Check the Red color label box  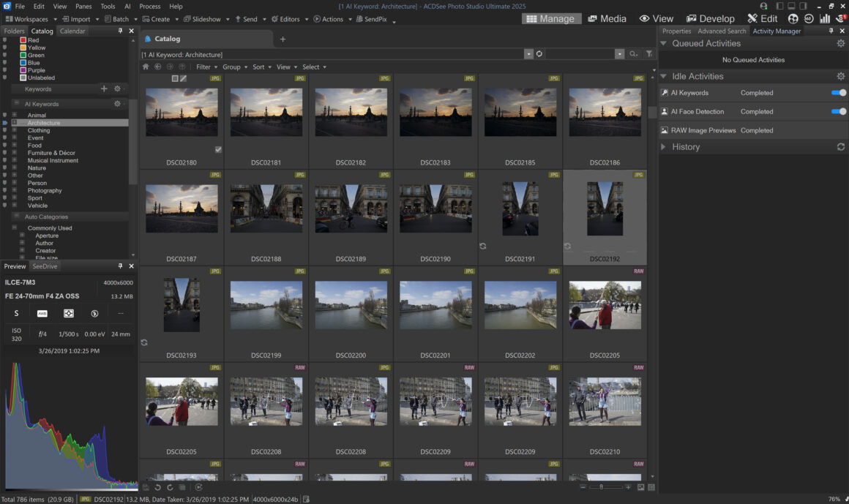[23, 40]
